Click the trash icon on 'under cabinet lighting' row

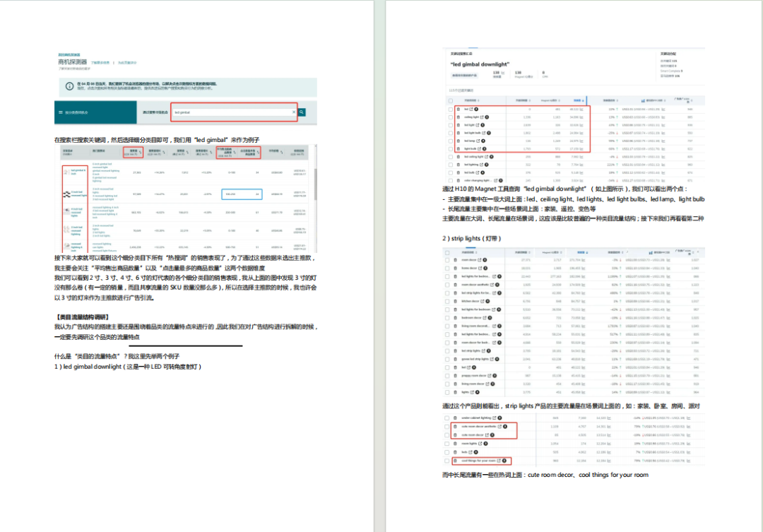pos(456,418)
